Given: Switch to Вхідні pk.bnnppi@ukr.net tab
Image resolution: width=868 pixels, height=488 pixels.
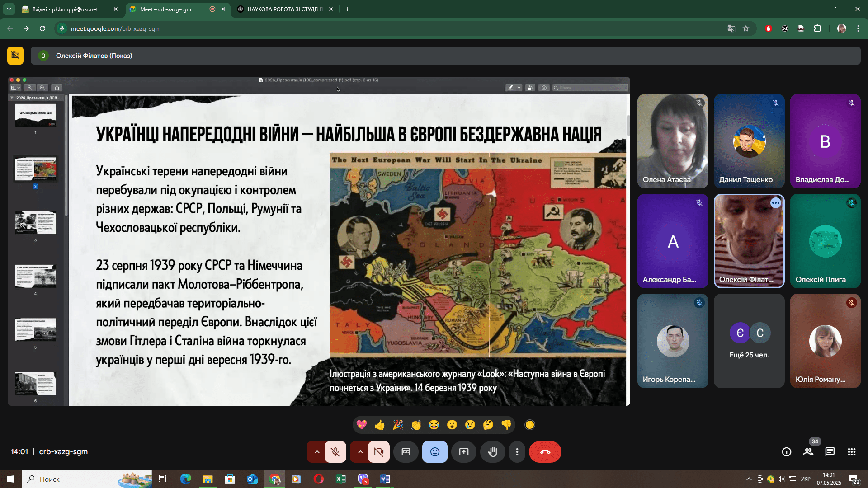Looking at the screenshot, I should coord(70,9).
